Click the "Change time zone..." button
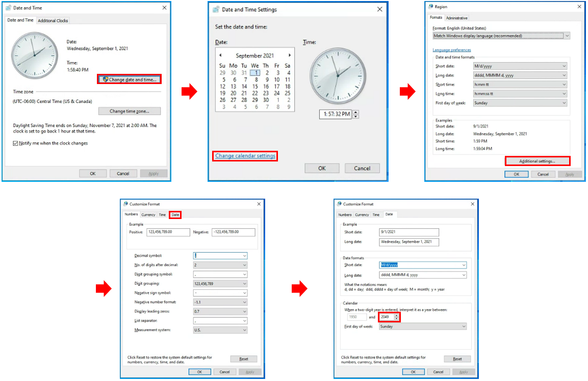This screenshot has height=381, width=588. point(130,111)
